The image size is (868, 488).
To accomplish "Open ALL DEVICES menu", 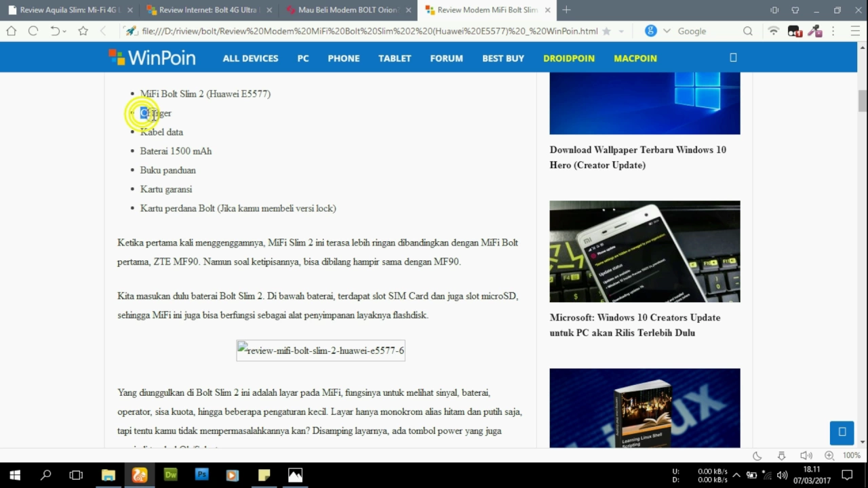I will [250, 58].
